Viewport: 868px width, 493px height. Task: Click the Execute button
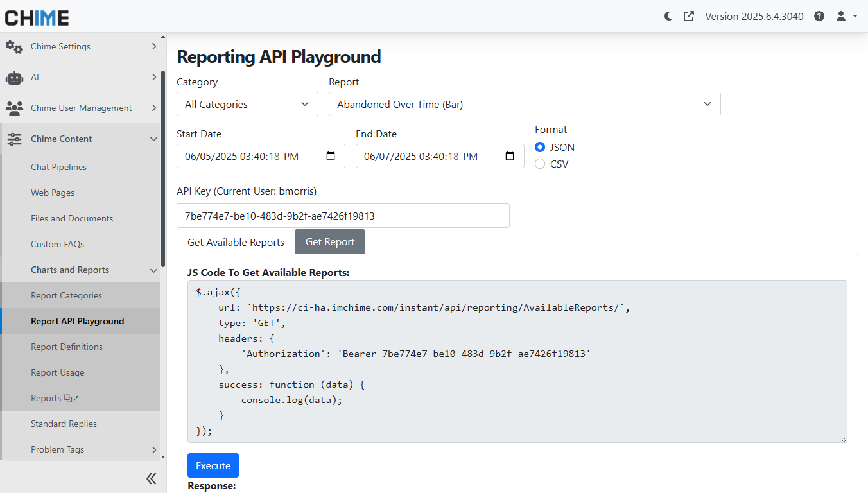click(213, 465)
